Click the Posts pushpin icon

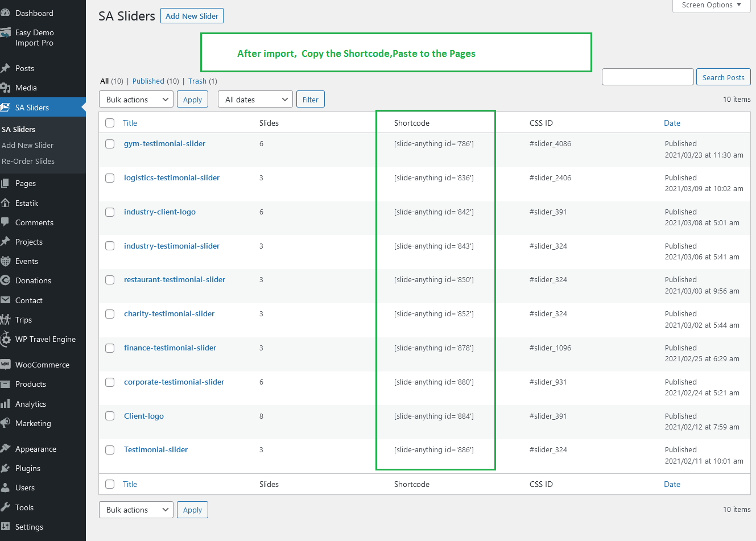click(5, 68)
